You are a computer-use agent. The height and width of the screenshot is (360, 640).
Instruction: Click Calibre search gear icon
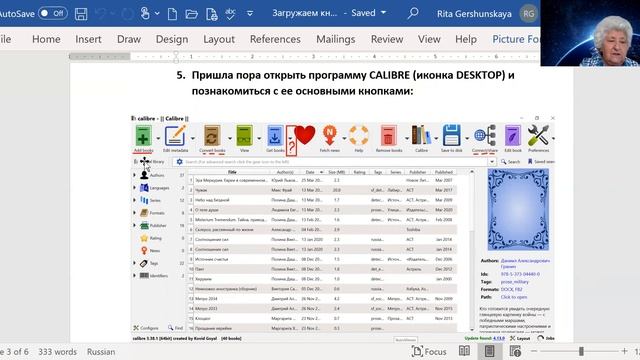click(179, 162)
